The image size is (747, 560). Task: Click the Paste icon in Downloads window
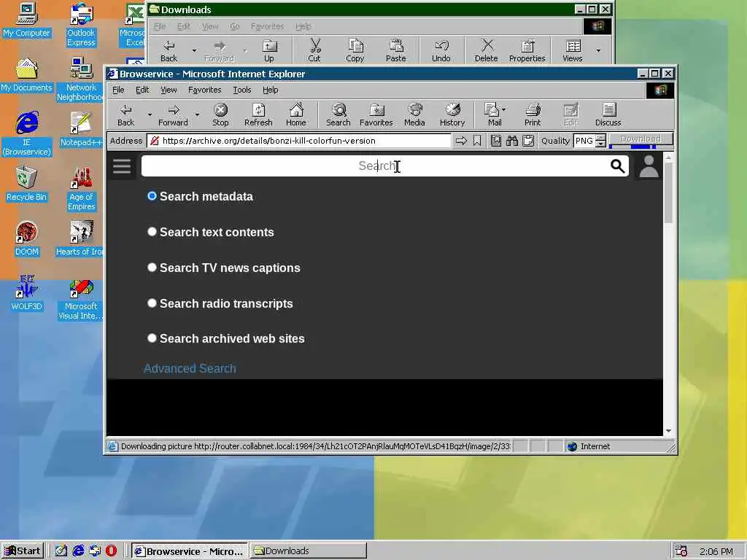pos(396,50)
